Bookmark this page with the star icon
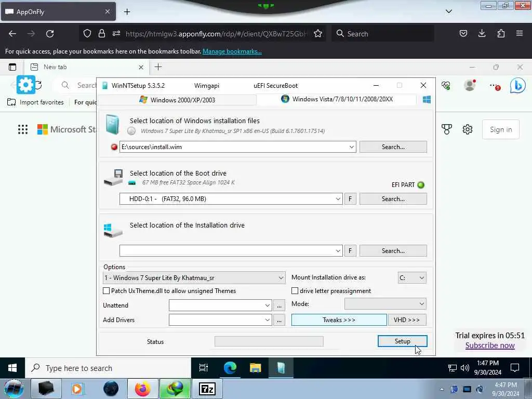The image size is (532, 399). [318, 34]
